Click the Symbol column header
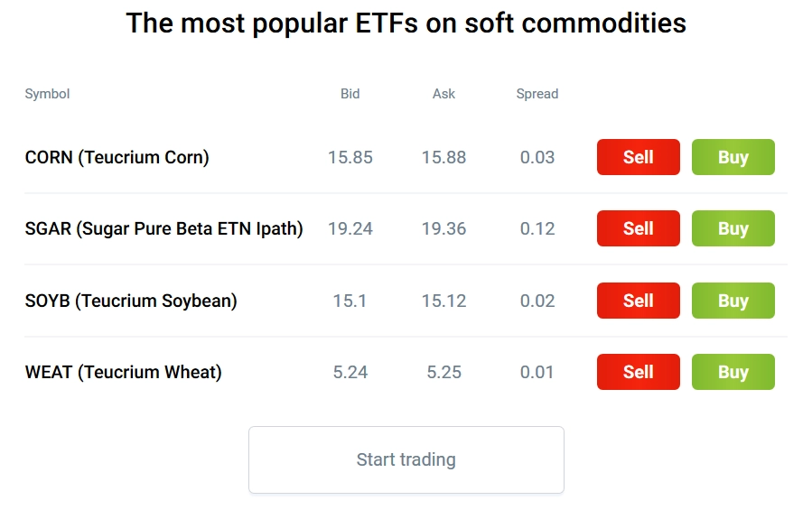This screenshot has width=812, height=519. pyautogui.click(x=47, y=94)
